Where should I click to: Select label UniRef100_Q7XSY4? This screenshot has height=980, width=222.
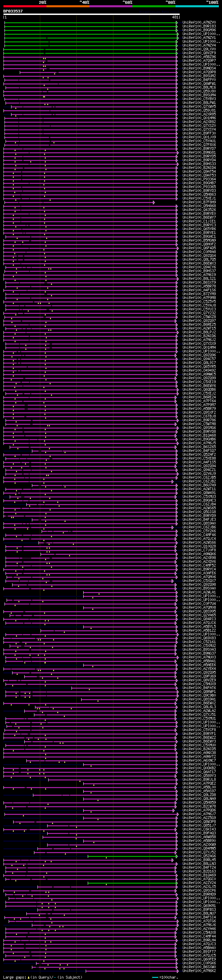(199, 129)
